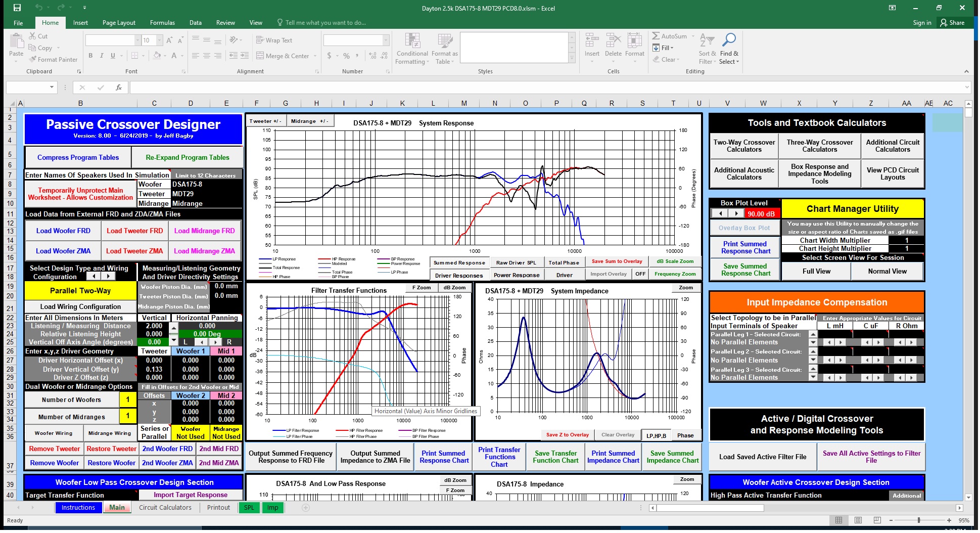
Task: Open the File menu
Action: 18,23
